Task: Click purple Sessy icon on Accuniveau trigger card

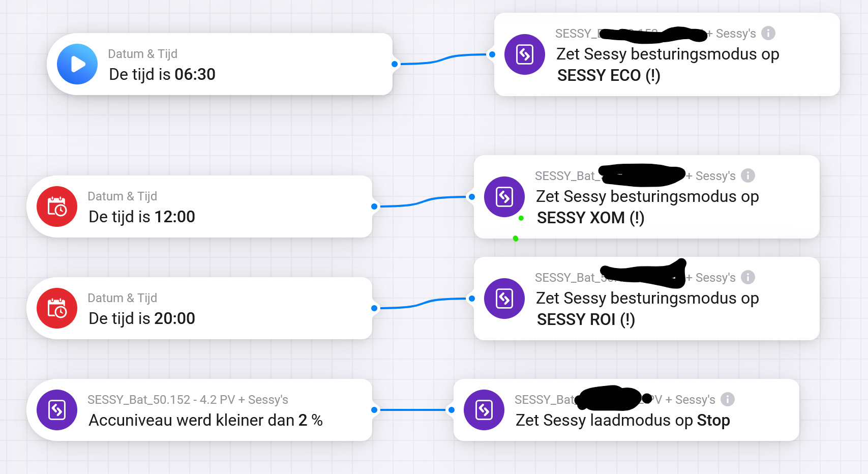Action: pos(57,410)
